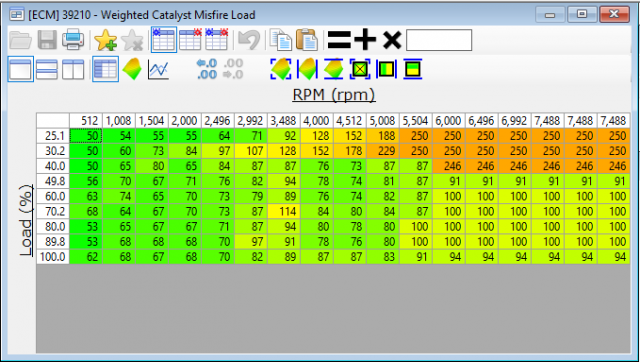Screen dimensions: 640x362
Task: Switch to single pane layout view
Action: coord(20,69)
